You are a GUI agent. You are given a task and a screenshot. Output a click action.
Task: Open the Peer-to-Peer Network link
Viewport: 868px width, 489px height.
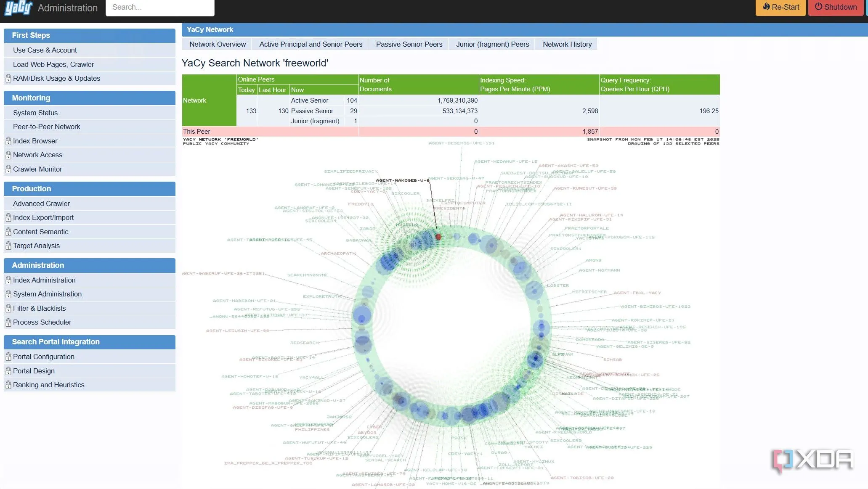coord(46,127)
